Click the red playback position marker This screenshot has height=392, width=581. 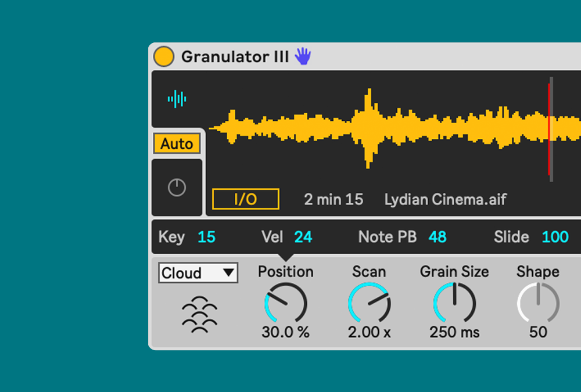tap(549, 129)
